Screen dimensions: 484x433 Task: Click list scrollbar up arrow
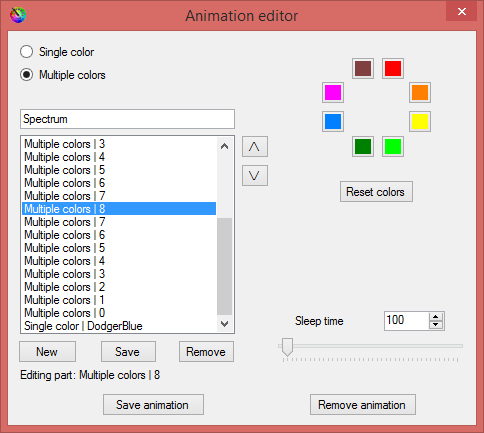(x=225, y=146)
